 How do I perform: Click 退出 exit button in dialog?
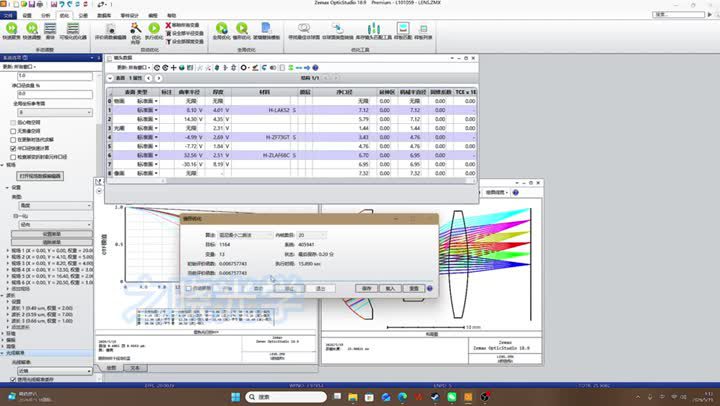pos(321,288)
